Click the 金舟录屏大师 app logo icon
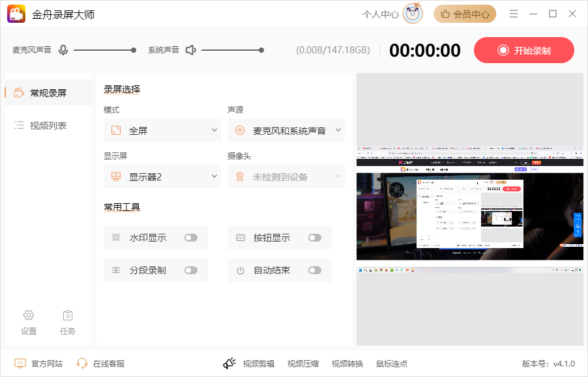 [x=16, y=14]
